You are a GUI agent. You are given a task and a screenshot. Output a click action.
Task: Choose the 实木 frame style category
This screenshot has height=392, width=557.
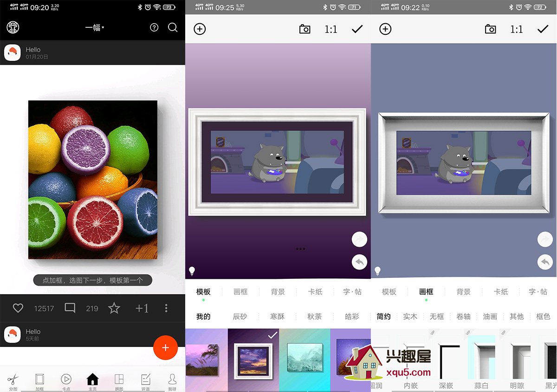[410, 316]
